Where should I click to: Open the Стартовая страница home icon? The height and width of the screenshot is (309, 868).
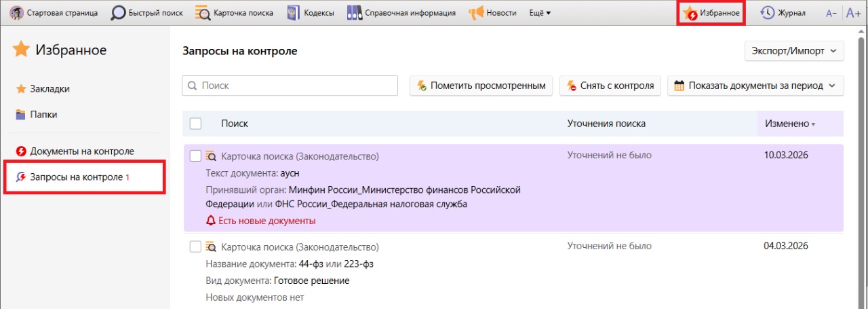(x=16, y=13)
